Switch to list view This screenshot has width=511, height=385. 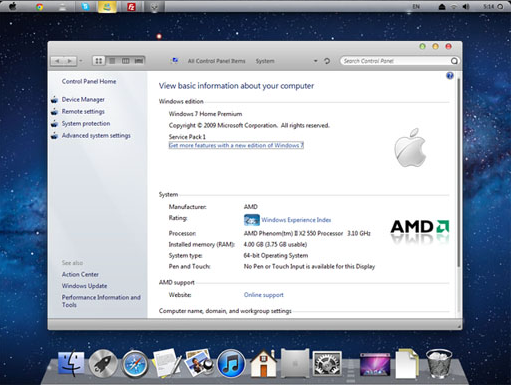click(112, 61)
